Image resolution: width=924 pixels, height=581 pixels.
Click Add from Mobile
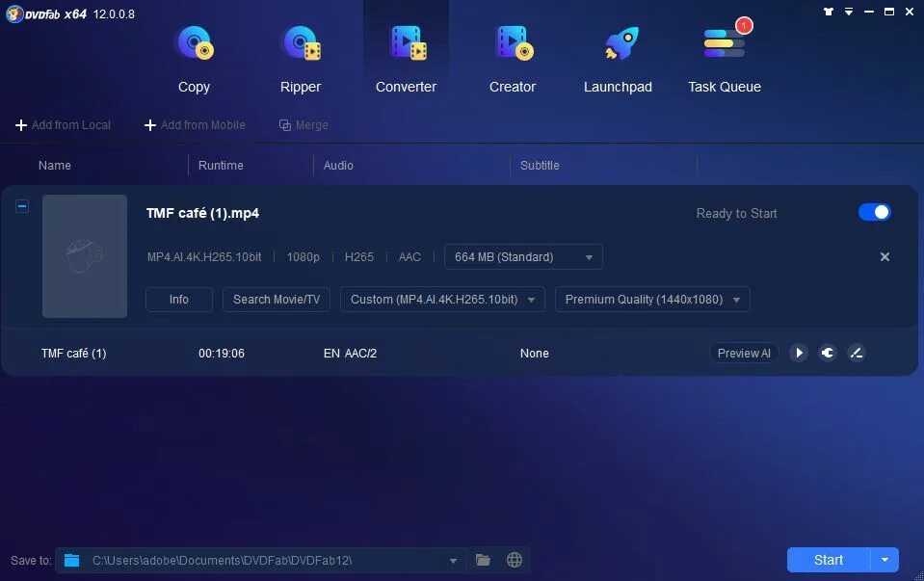(195, 125)
